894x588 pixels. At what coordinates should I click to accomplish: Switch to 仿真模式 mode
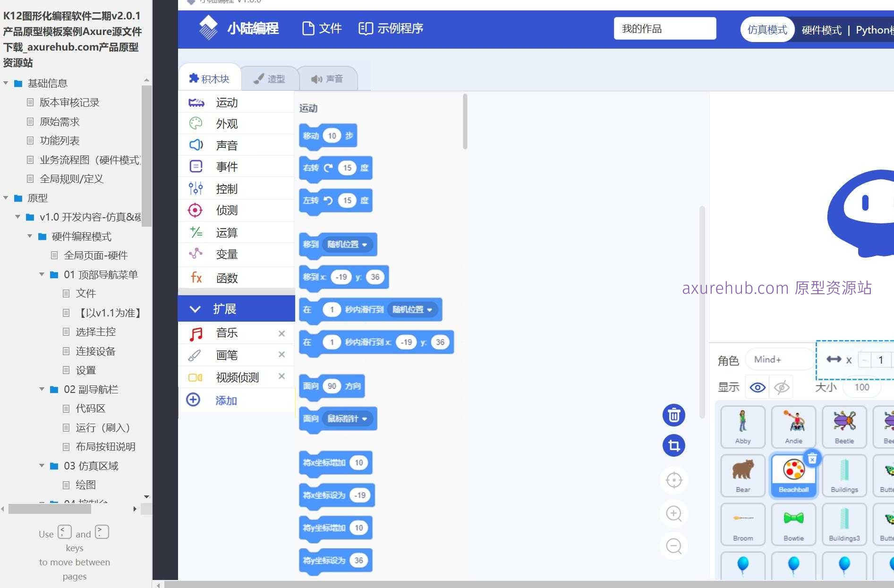[767, 29]
